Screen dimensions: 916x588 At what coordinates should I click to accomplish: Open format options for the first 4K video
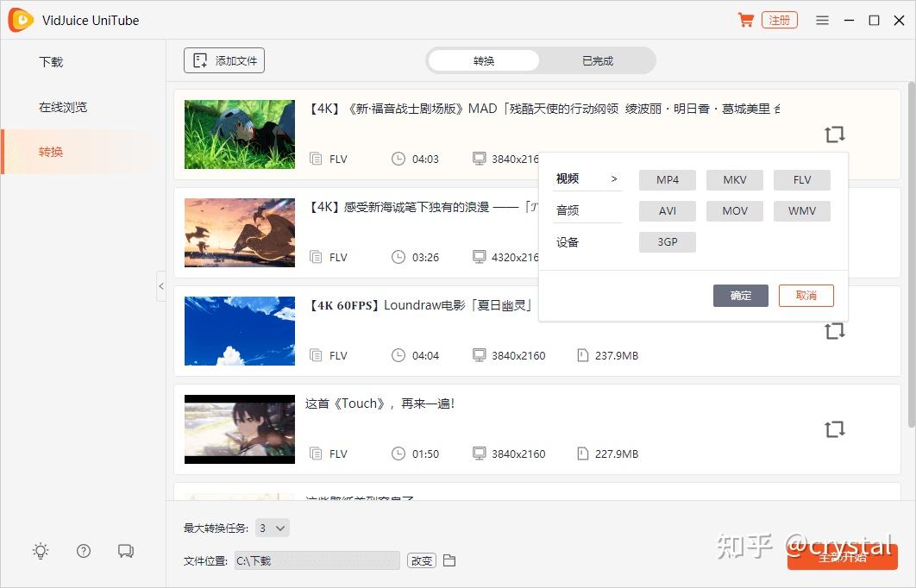pyautogui.click(x=833, y=134)
